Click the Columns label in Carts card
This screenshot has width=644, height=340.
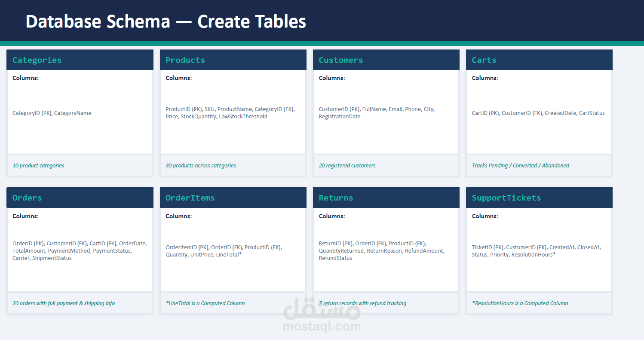pyautogui.click(x=485, y=78)
